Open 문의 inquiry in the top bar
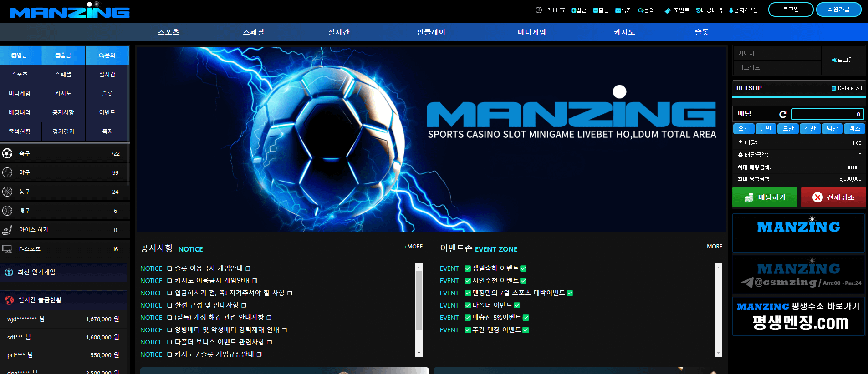This screenshot has width=868, height=374. (x=646, y=10)
